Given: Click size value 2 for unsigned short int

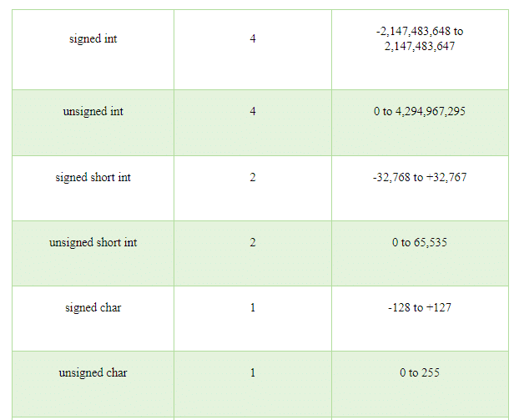Looking at the screenshot, I should [x=253, y=243].
